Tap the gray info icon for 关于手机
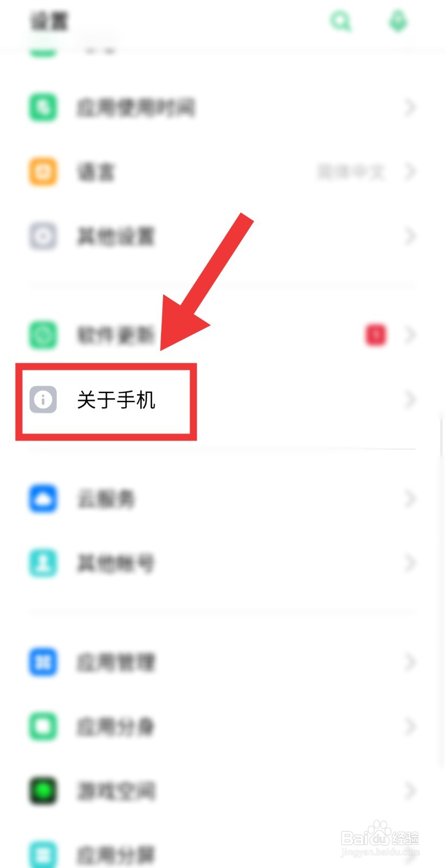Image resolution: width=445 pixels, height=868 pixels. tap(43, 400)
